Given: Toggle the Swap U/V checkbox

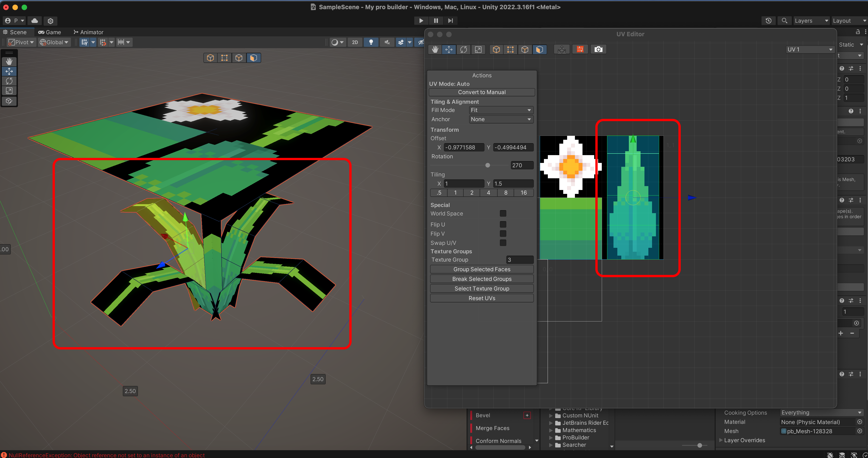Looking at the screenshot, I should pyautogui.click(x=503, y=243).
